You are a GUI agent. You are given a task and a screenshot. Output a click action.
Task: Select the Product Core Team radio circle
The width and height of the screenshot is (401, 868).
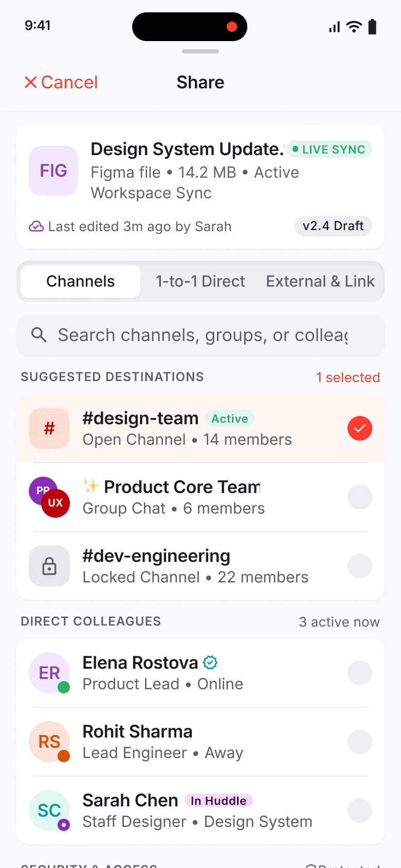pyautogui.click(x=360, y=497)
